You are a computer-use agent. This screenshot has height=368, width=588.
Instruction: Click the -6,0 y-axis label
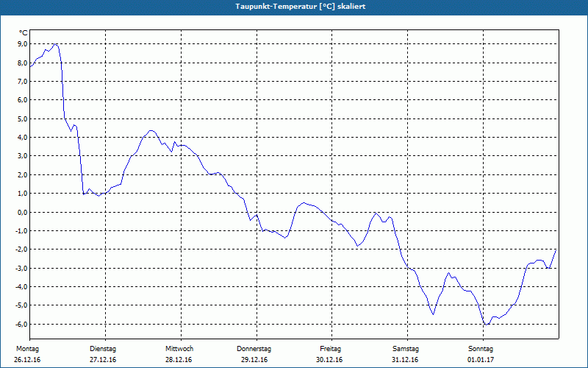[x=21, y=324]
